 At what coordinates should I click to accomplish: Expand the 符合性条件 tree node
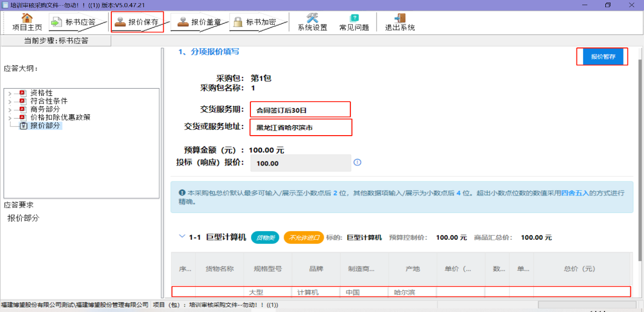(10, 102)
